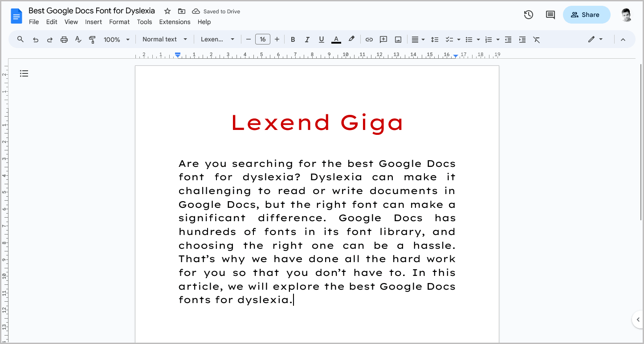Open the Edit menu
Image resolution: width=644 pixels, height=344 pixels.
tap(52, 22)
